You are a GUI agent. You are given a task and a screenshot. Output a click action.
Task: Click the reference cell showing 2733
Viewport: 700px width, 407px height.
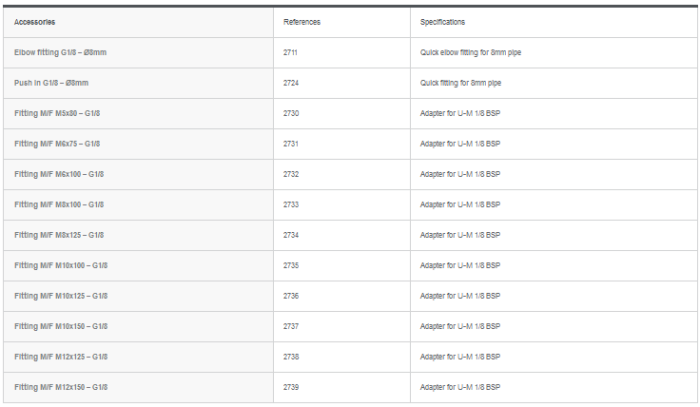(291, 204)
